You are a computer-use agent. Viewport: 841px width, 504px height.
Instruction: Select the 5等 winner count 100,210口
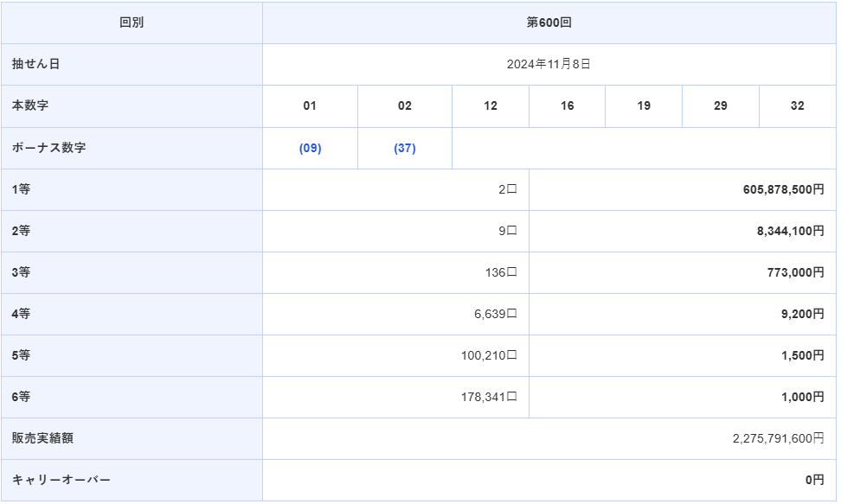click(489, 356)
